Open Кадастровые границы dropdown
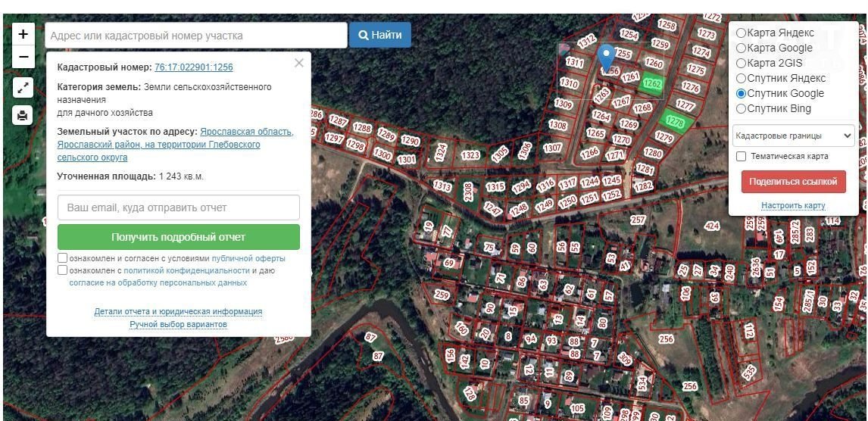Image resolution: width=868 pixels, height=421 pixels. (793, 136)
